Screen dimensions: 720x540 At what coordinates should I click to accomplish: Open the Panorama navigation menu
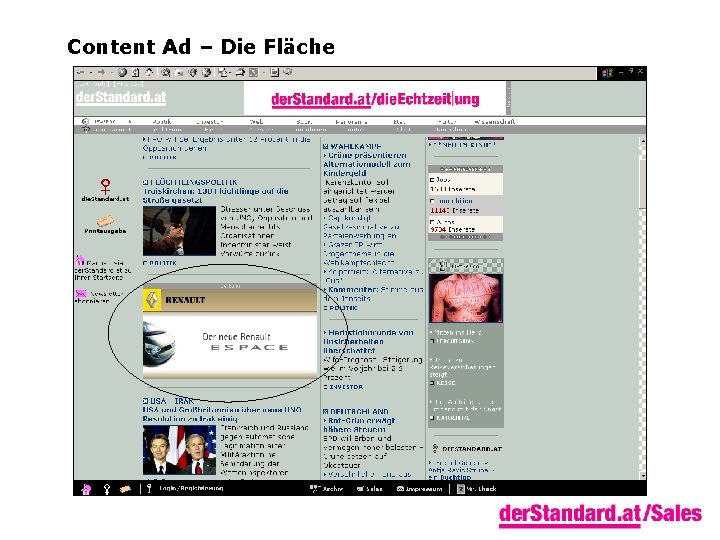(x=351, y=122)
